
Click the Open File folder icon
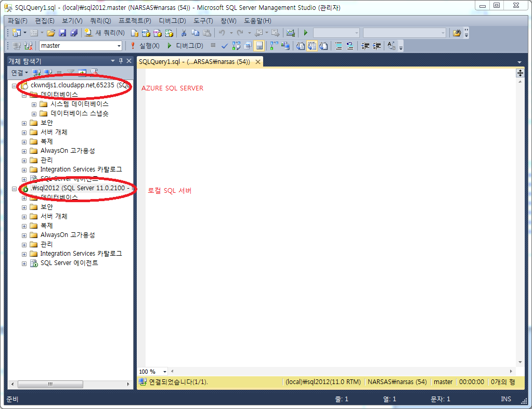click(51, 33)
